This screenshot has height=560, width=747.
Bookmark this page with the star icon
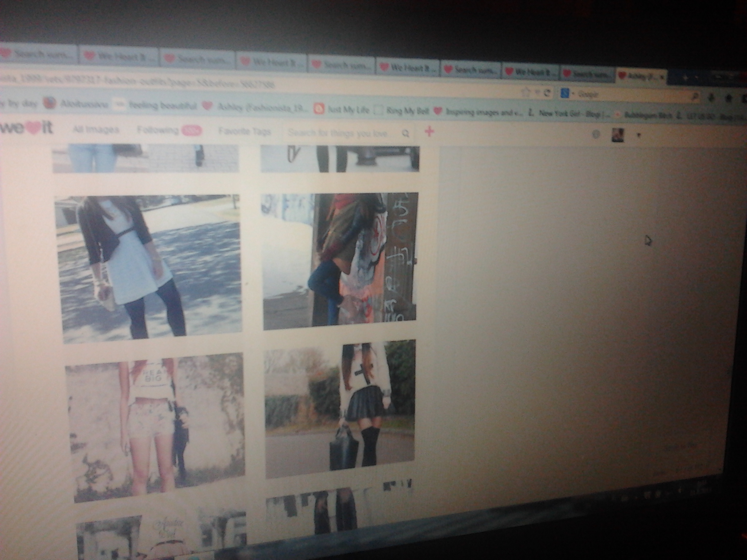526,92
